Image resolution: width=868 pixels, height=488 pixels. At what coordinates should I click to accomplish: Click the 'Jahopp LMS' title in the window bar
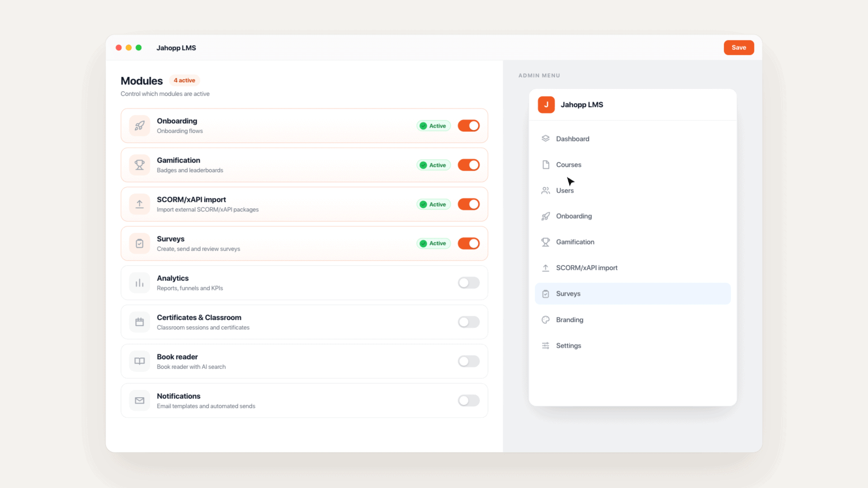pyautogui.click(x=176, y=48)
